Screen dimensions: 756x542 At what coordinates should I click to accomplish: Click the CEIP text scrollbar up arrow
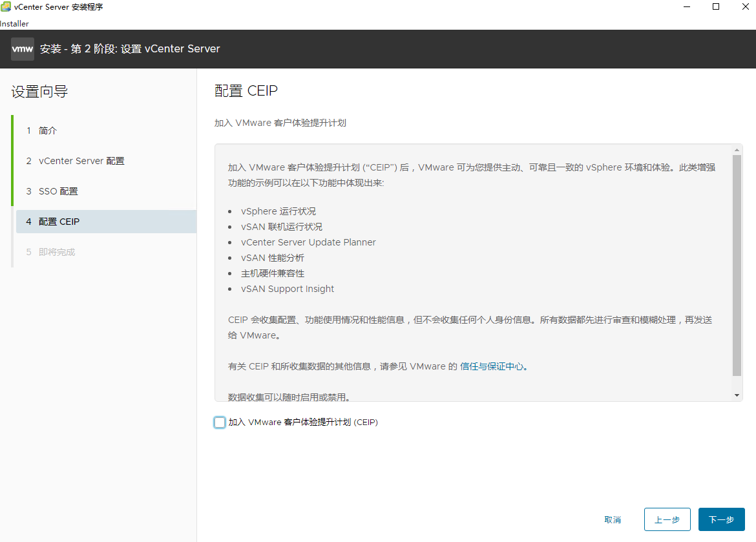(x=737, y=150)
